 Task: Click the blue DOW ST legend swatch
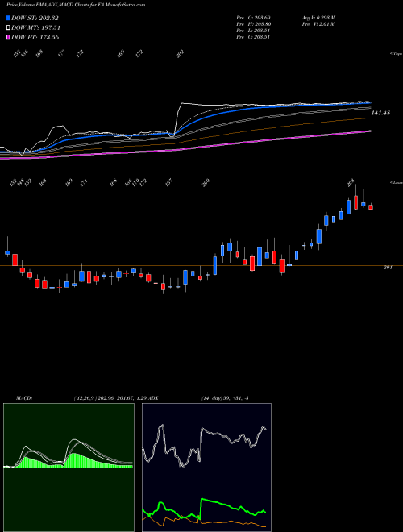[x=8, y=18]
